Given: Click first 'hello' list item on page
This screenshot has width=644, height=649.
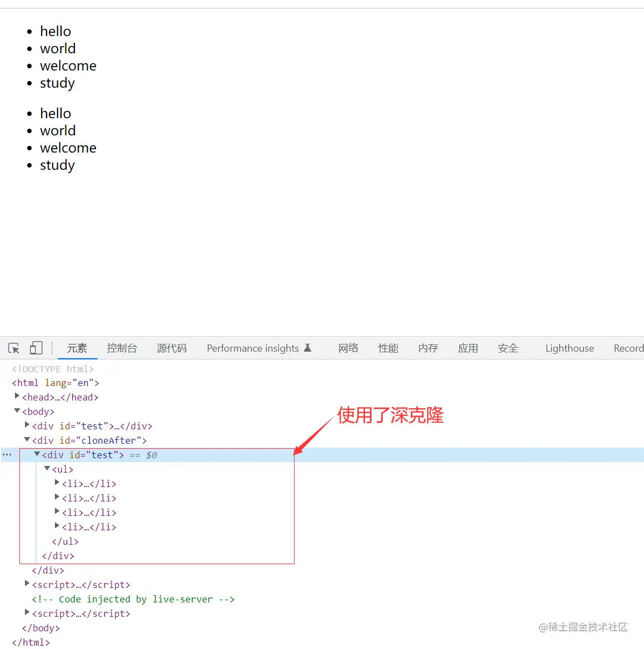Looking at the screenshot, I should (x=55, y=32).
